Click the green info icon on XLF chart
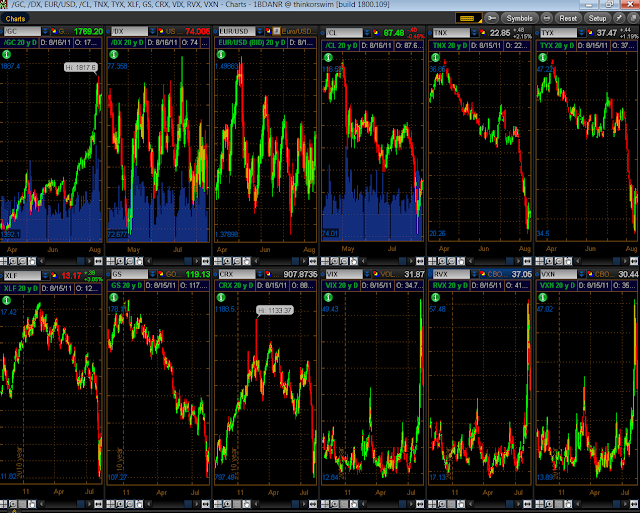 [6, 300]
